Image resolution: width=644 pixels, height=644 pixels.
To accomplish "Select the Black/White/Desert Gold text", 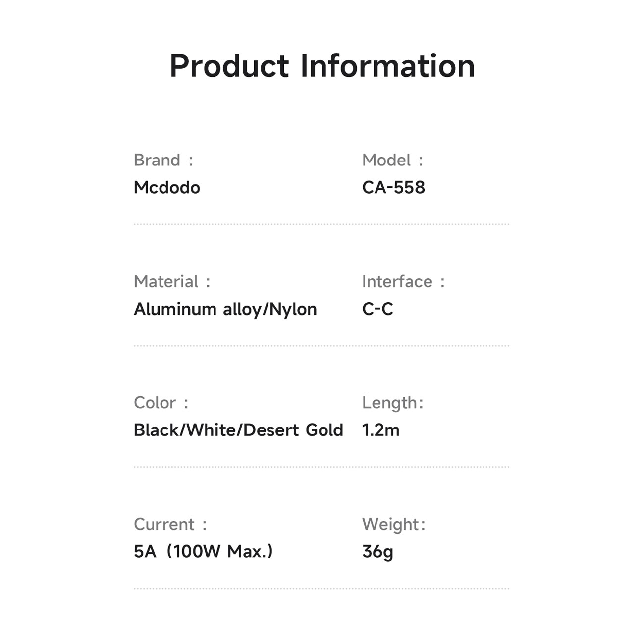I will (238, 430).
